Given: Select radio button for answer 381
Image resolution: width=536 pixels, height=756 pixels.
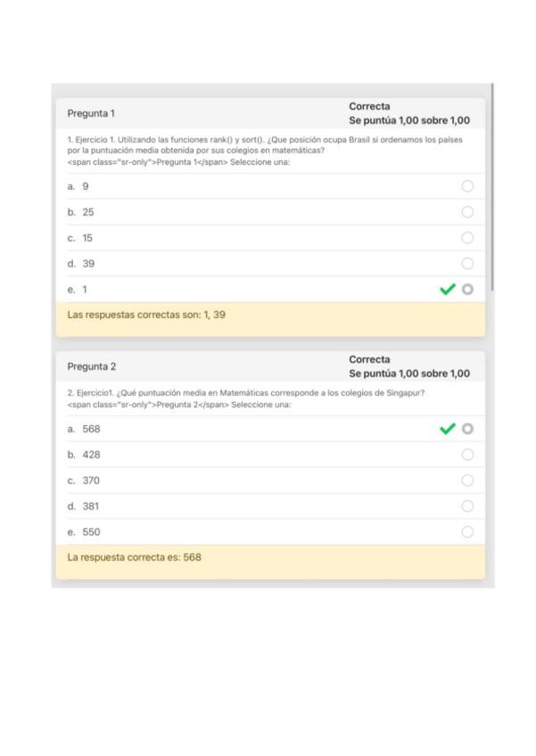Looking at the screenshot, I should coord(467,506).
